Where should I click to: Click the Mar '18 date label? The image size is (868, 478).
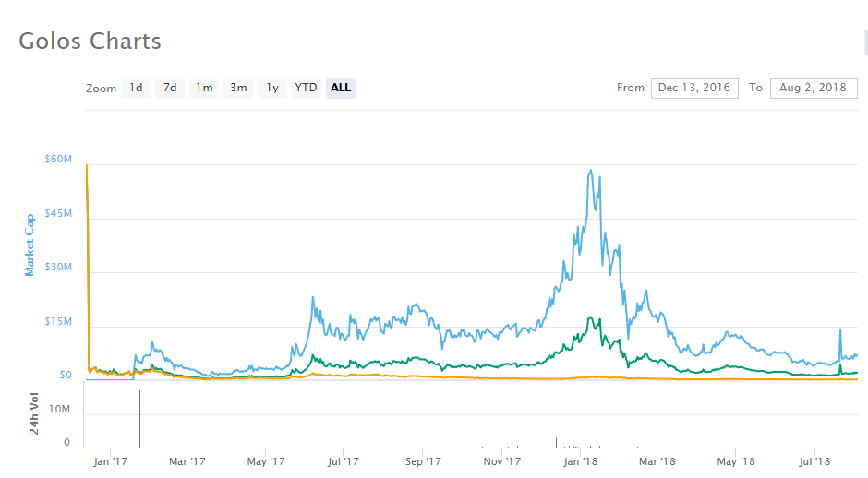click(657, 461)
